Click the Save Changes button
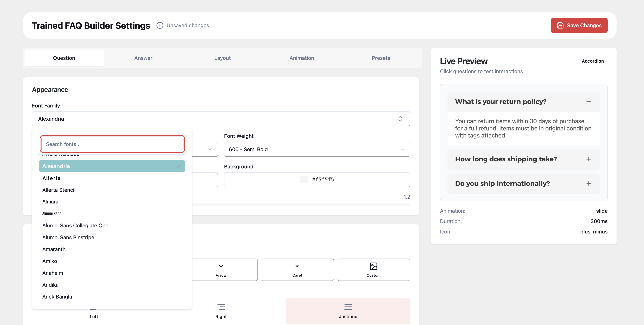 coord(579,26)
